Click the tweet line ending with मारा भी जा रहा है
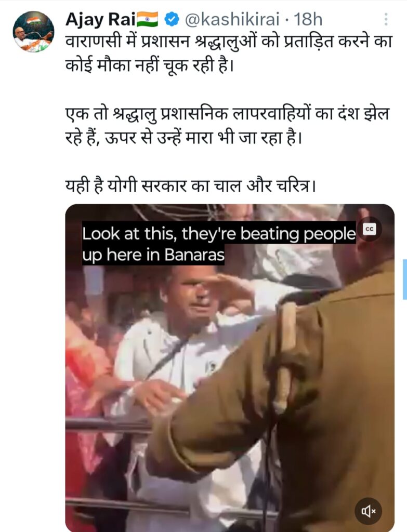This screenshot has width=407, height=532. coord(183,138)
